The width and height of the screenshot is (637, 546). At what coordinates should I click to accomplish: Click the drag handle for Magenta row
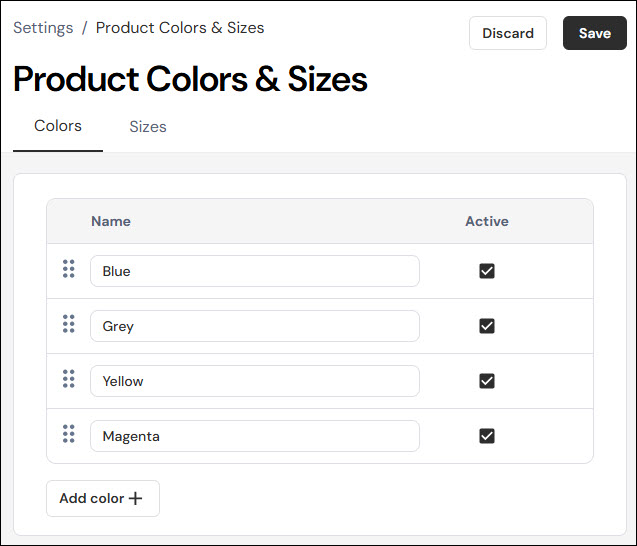point(69,434)
